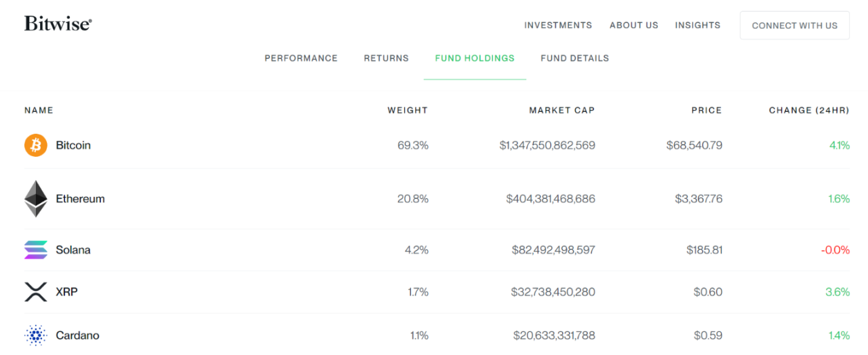Click the Ethereum name text
868x355 pixels.
[x=80, y=199]
